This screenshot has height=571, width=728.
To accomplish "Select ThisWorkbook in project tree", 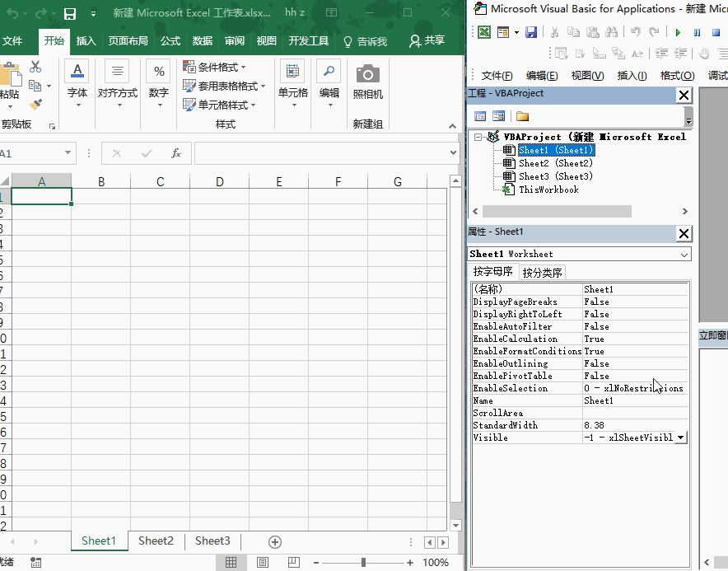I will [x=548, y=190].
